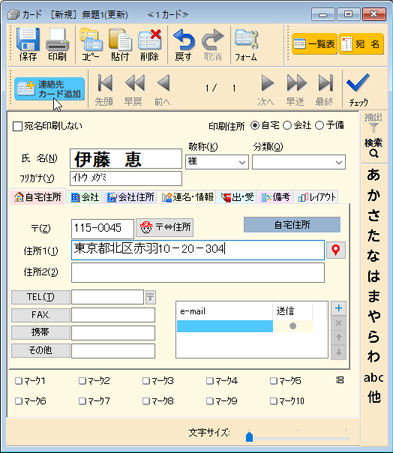Click the 連絡先カード追加 button
393x453 pixels.
49,89
